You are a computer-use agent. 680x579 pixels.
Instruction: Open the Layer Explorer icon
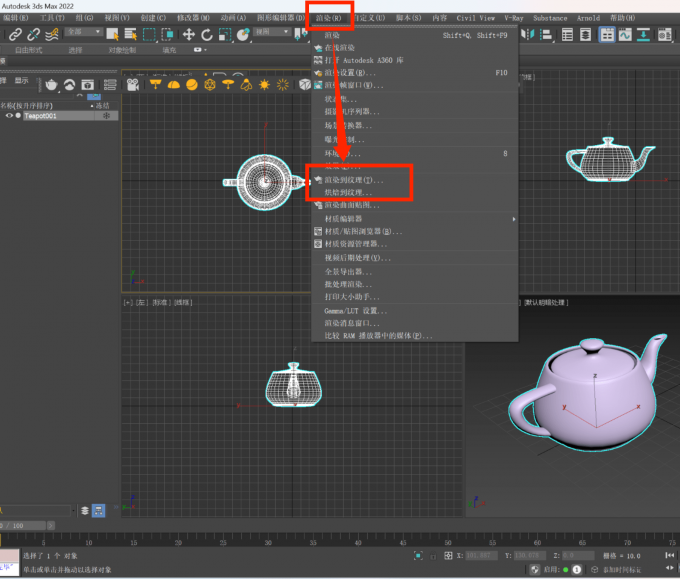pos(585,34)
